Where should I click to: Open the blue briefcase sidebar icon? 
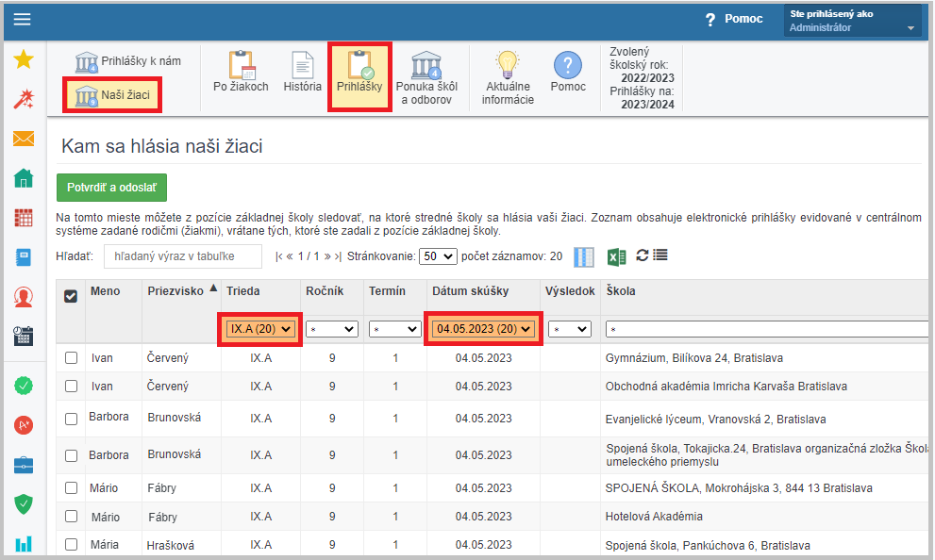[24, 465]
